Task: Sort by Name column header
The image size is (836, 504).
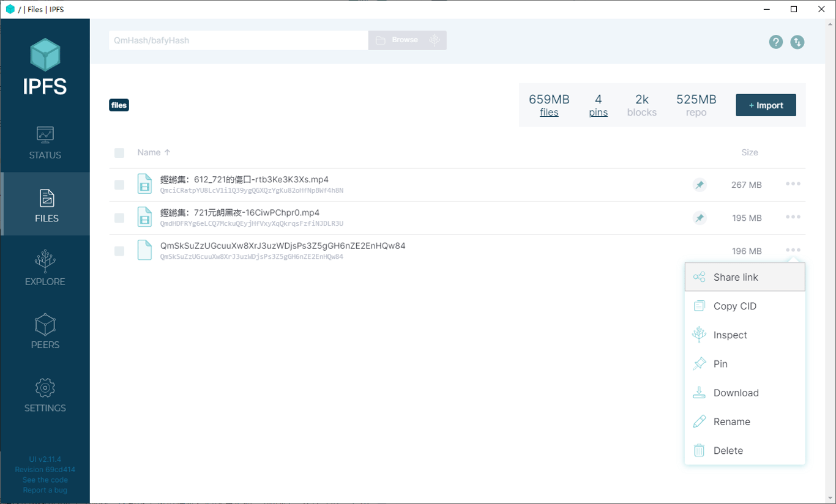Action: coord(154,152)
